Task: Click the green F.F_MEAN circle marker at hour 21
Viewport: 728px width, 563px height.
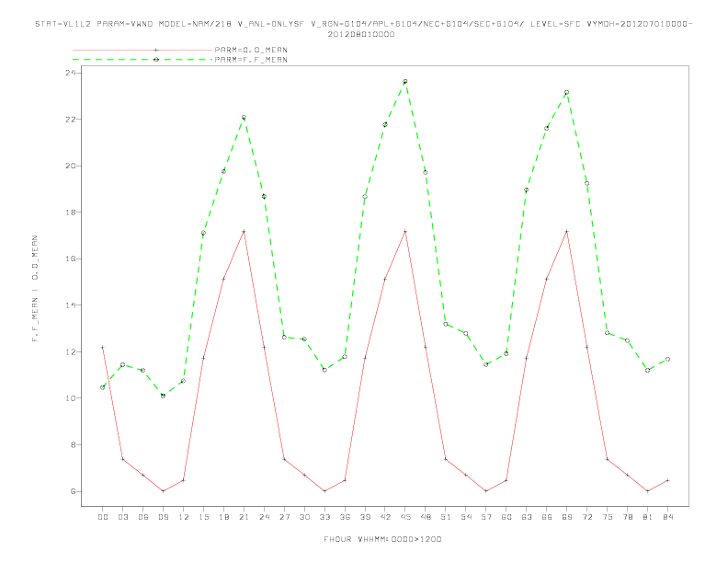Action: point(244,118)
